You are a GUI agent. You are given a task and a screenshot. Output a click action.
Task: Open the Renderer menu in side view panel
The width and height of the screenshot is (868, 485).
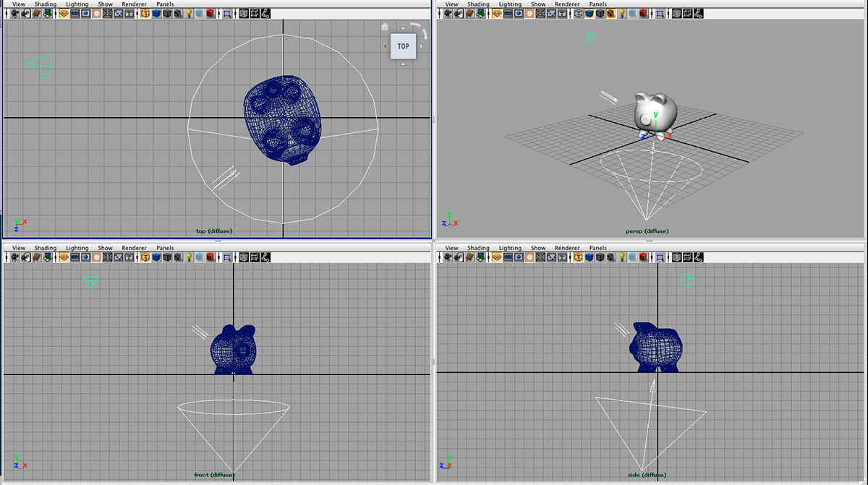click(567, 248)
